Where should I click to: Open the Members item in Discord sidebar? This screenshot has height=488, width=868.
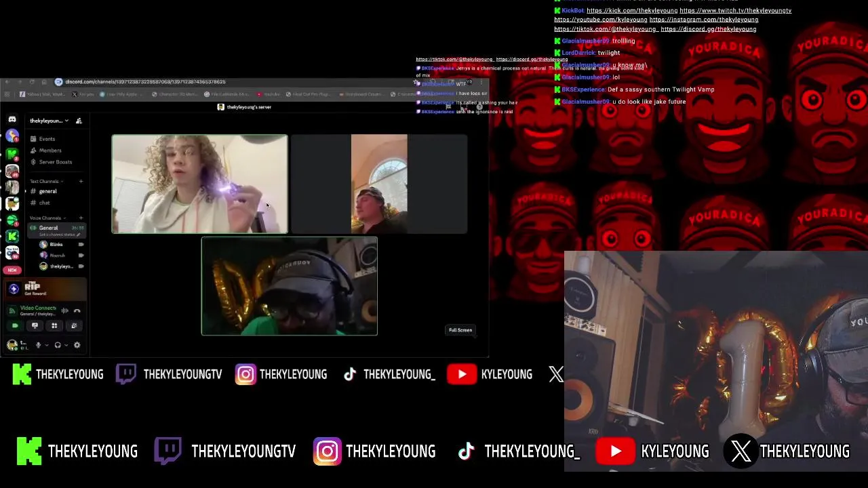[x=50, y=150]
